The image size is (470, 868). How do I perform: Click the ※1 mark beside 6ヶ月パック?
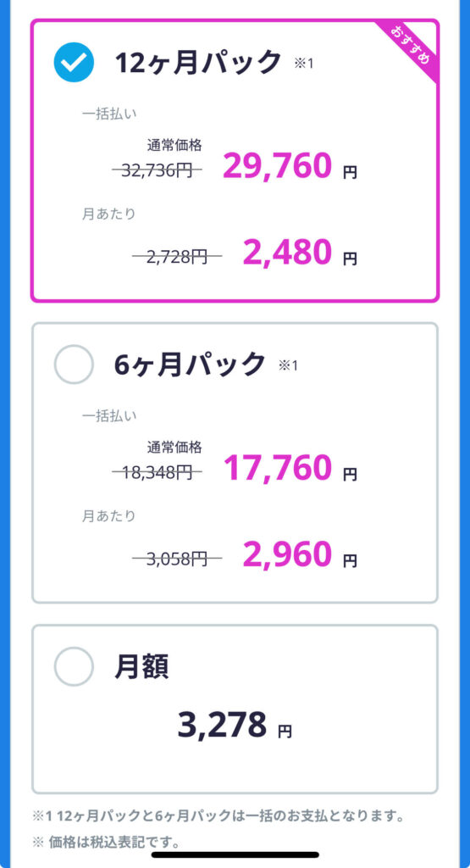point(288,366)
